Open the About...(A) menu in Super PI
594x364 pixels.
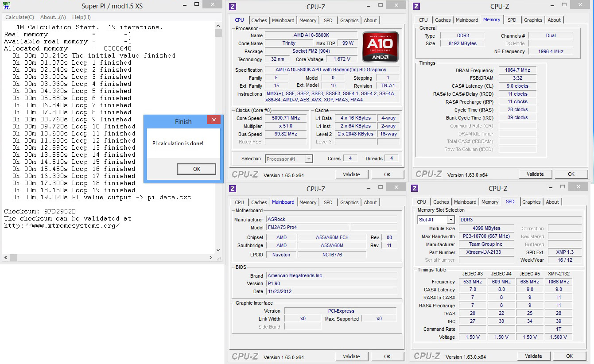pos(53,17)
